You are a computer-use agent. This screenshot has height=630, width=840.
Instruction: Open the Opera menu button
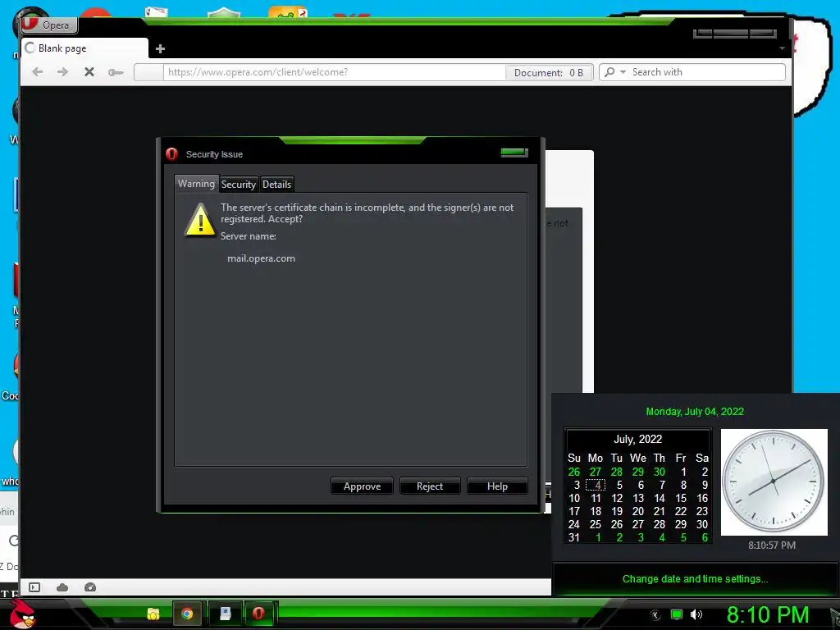click(50, 25)
